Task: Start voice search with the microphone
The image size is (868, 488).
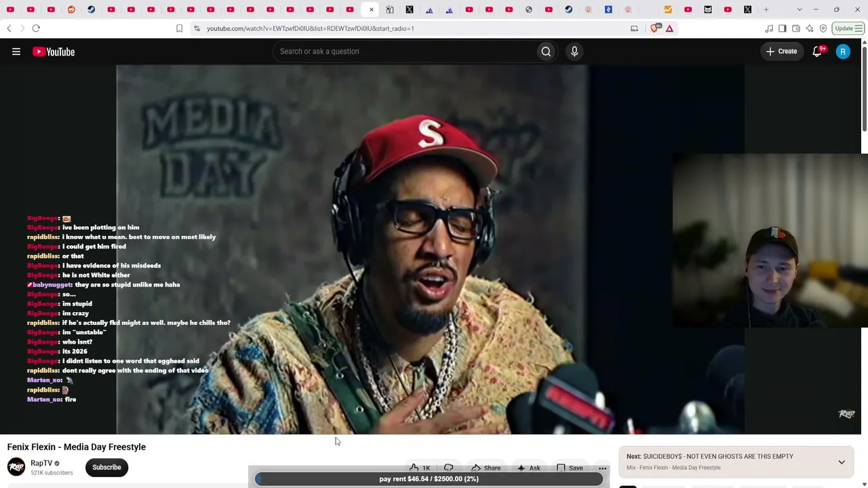Action: [x=574, y=52]
